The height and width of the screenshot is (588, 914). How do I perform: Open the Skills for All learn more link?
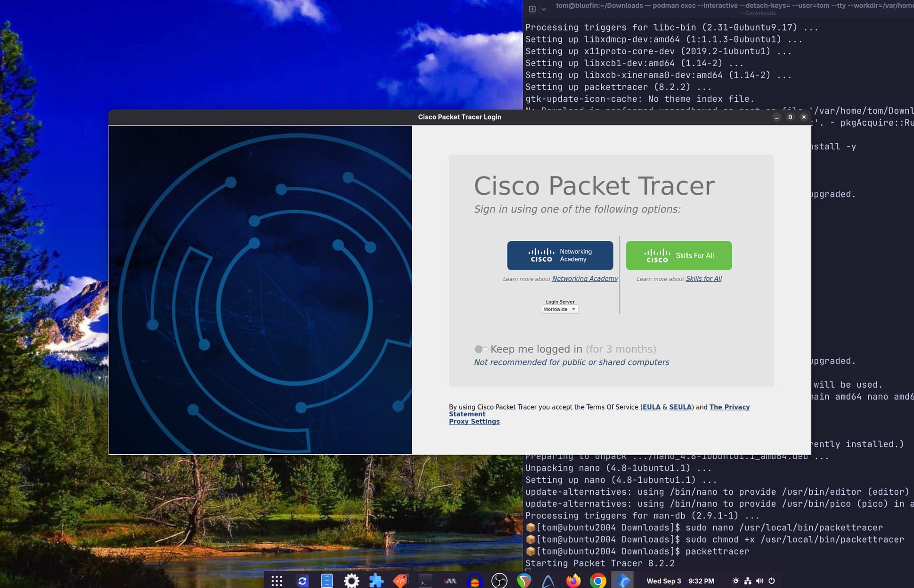click(704, 279)
